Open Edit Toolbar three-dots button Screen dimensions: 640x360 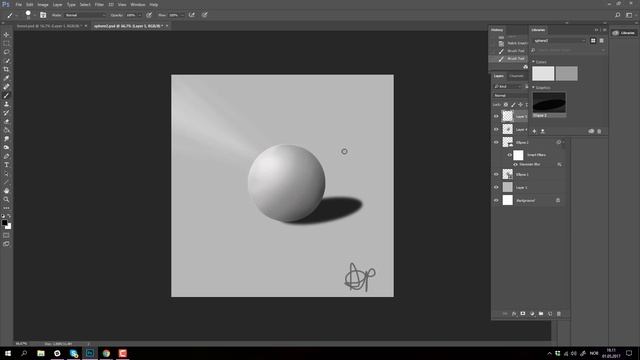(x=6, y=208)
